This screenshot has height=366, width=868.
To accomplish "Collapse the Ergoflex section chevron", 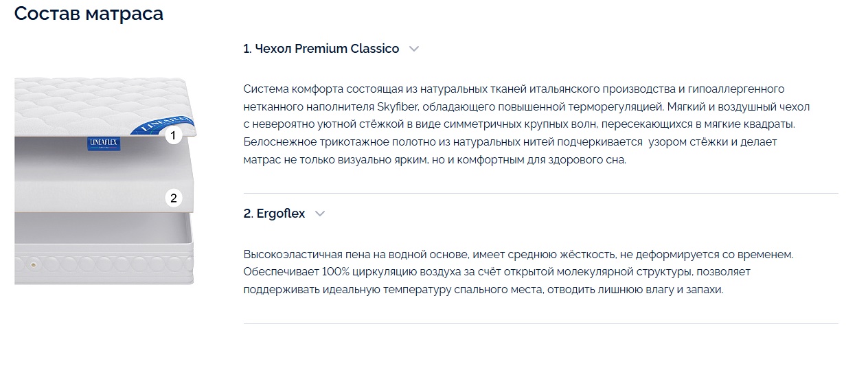I will [x=319, y=214].
